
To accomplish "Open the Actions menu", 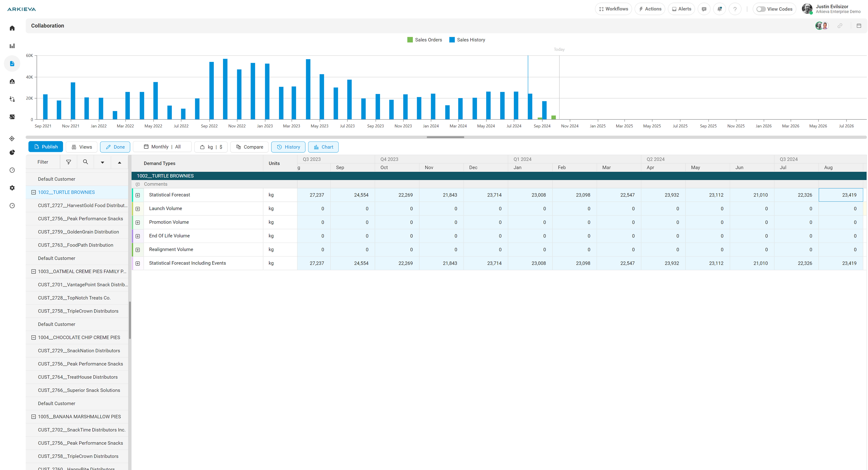I will coord(650,9).
